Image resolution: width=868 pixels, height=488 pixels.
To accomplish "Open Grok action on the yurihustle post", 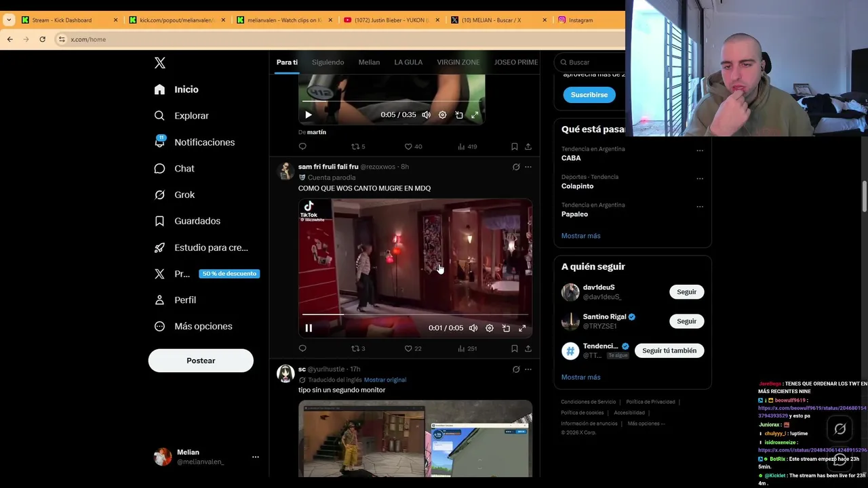I will pyautogui.click(x=516, y=369).
